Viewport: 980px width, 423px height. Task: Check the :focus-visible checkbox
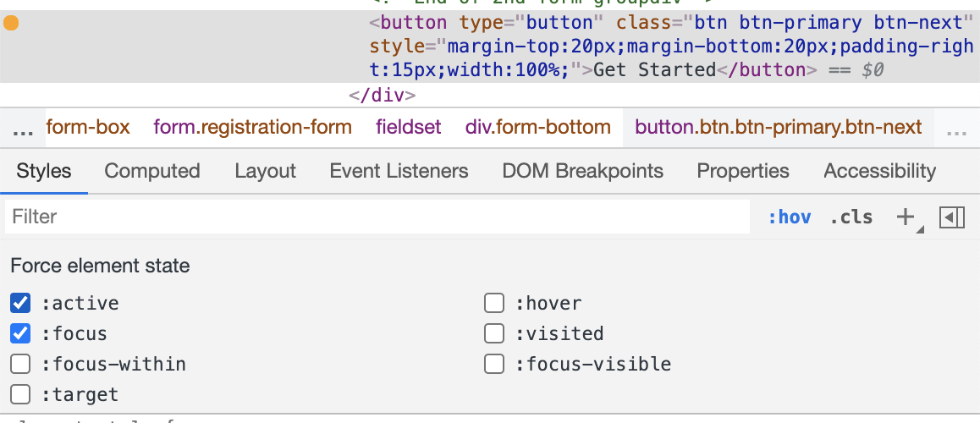[x=494, y=364]
